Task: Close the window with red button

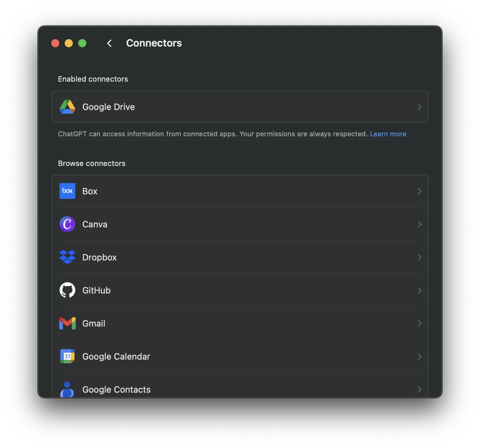Action: click(x=55, y=43)
